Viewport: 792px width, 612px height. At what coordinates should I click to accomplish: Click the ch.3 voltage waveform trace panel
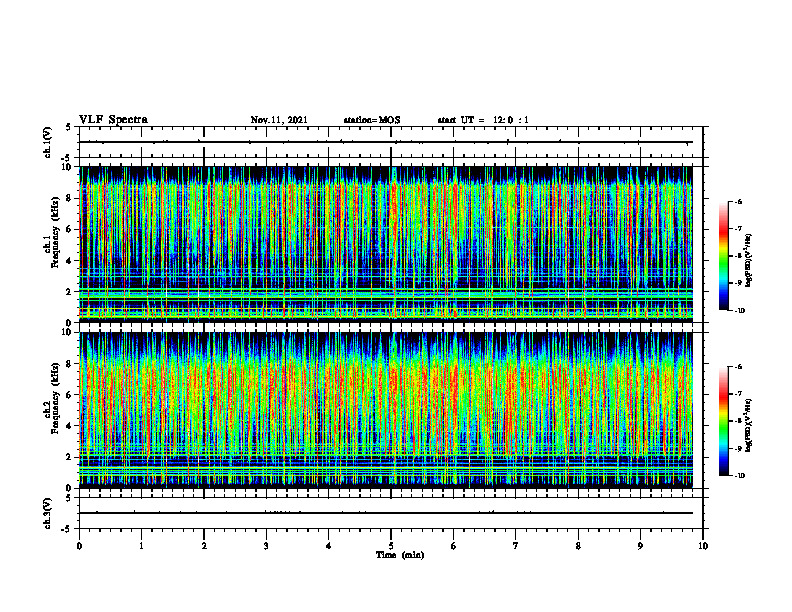coord(391,513)
